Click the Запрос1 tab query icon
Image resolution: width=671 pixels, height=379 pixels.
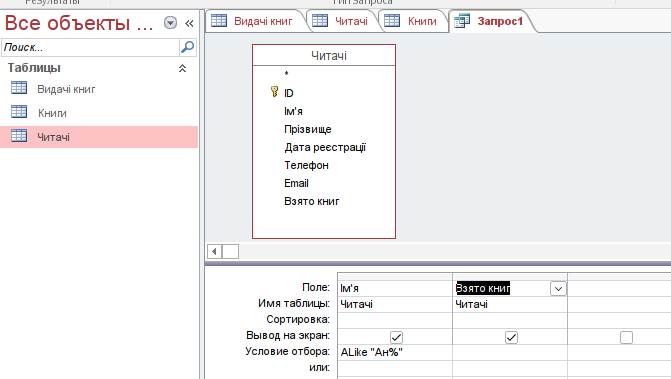[x=462, y=20]
